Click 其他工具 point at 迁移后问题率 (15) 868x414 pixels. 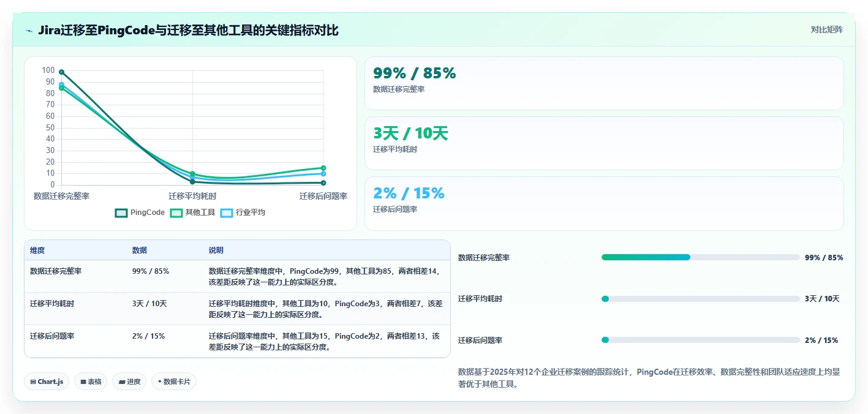pos(323,168)
